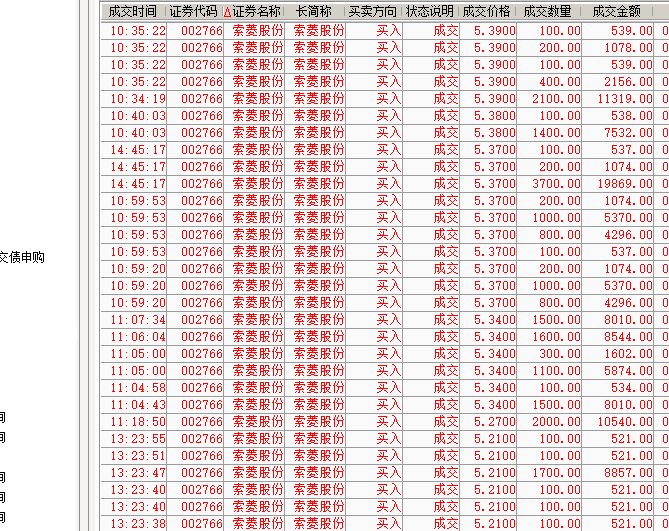
Task: Select the 1600.00 quantity cell
Action: (x=549, y=337)
